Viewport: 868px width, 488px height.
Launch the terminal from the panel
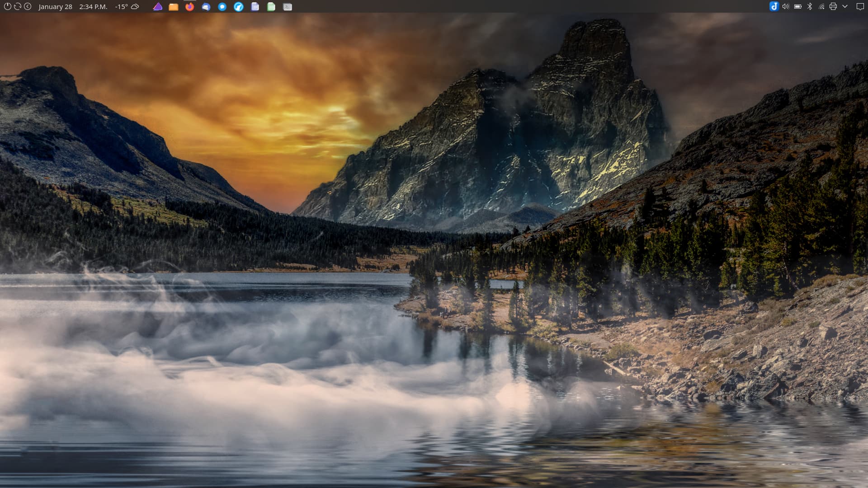click(x=288, y=7)
